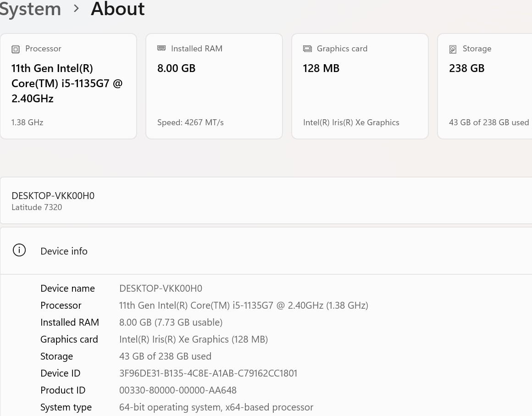This screenshot has width=532, height=416.
Task: Select the Device name value DESKTOP-VKK00H0 in Device info
Action: coord(161,288)
